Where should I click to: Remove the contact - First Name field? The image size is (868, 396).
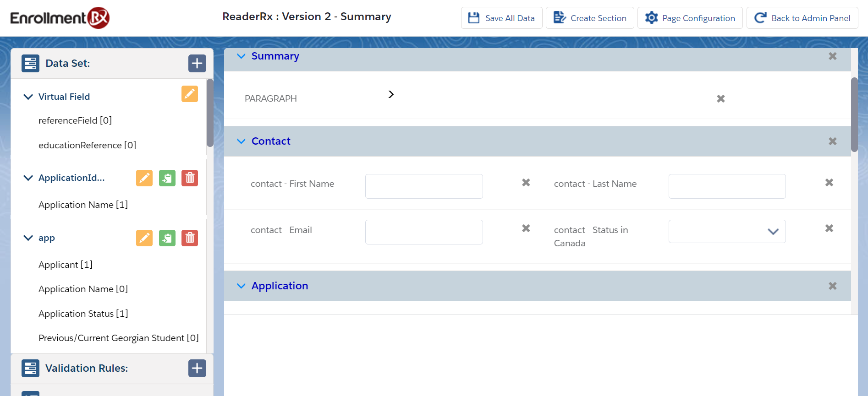(526, 183)
